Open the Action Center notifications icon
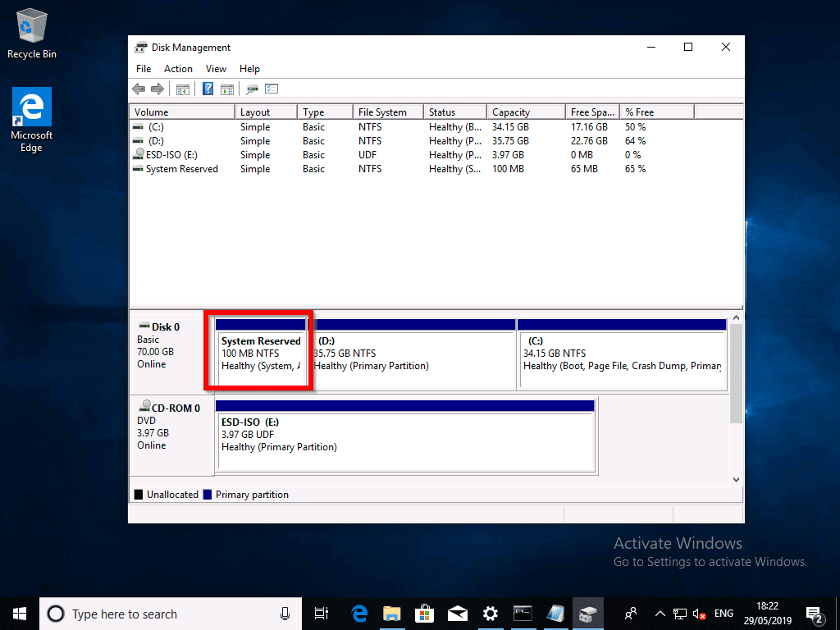 click(x=815, y=614)
